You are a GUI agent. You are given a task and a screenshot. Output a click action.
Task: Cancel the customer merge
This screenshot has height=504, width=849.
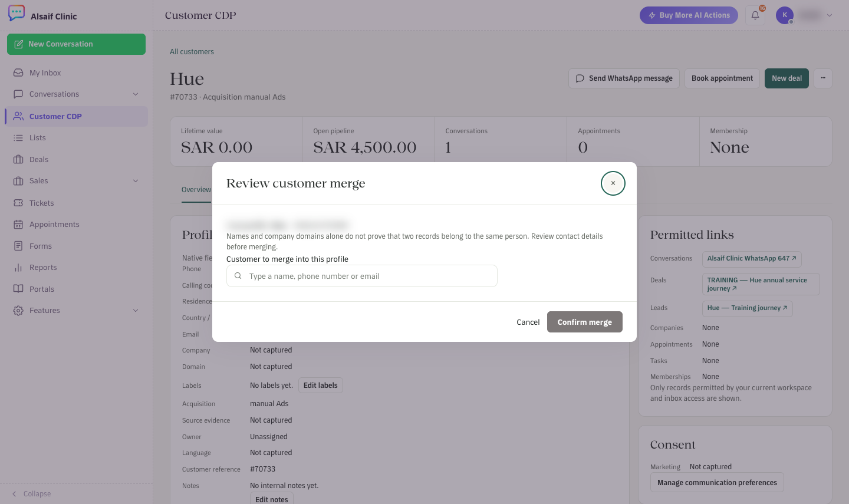point(528,322)
